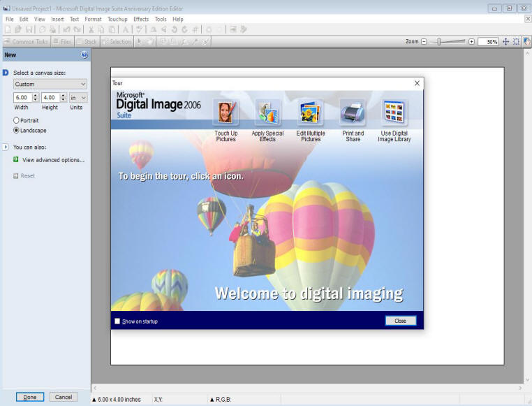Viewport: 532px width, 406px height.
Task: Click the Done button
Action: (x=30, y=397)
